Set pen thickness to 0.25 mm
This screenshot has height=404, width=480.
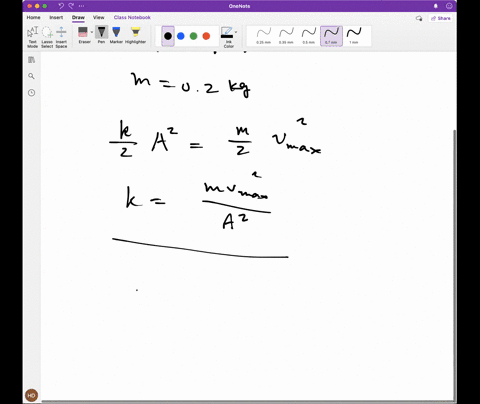pos(263,36)
